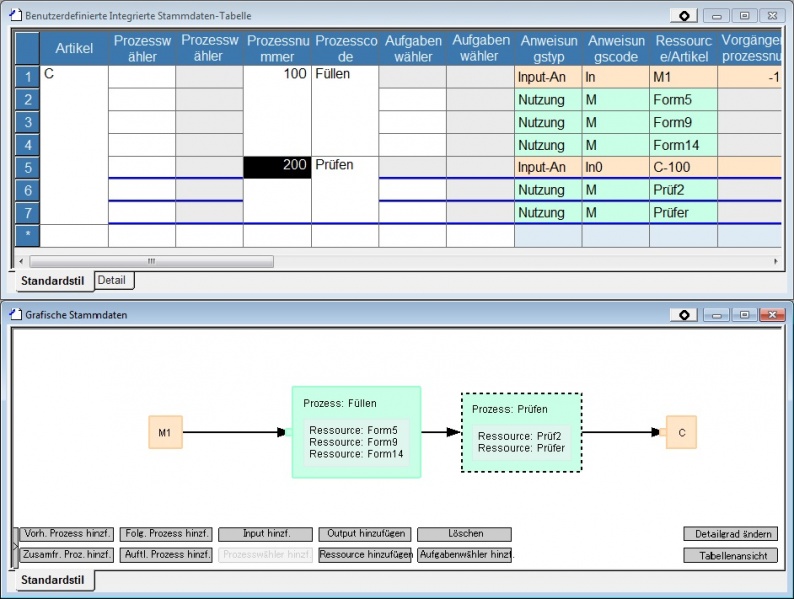Click the diamond icon in the table window title bar
This screenshot has height=599, width=794.
[x=683, y=16]
